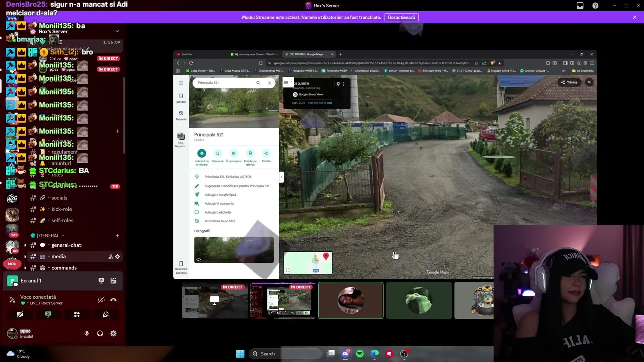Switch to the roxanne_roxx Stream browser tab
The height and width of the screenshot is (362, 644).
tap(254, 54)
